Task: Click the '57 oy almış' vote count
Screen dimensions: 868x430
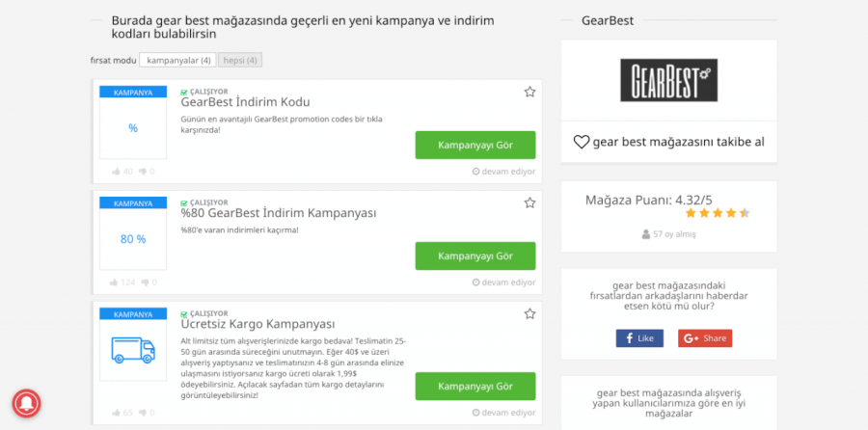Action: pyautogui.click(x=674, y=234)
